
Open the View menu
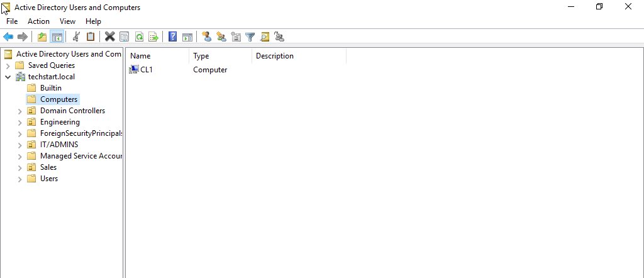point(67,21)
